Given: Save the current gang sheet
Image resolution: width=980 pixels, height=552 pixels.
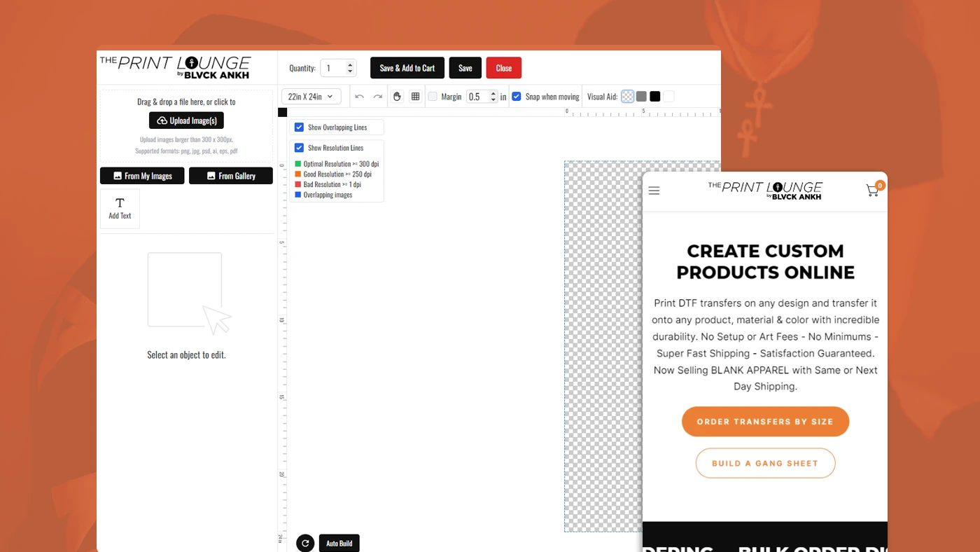Looking at the screenshot, I should coord(465,68).
